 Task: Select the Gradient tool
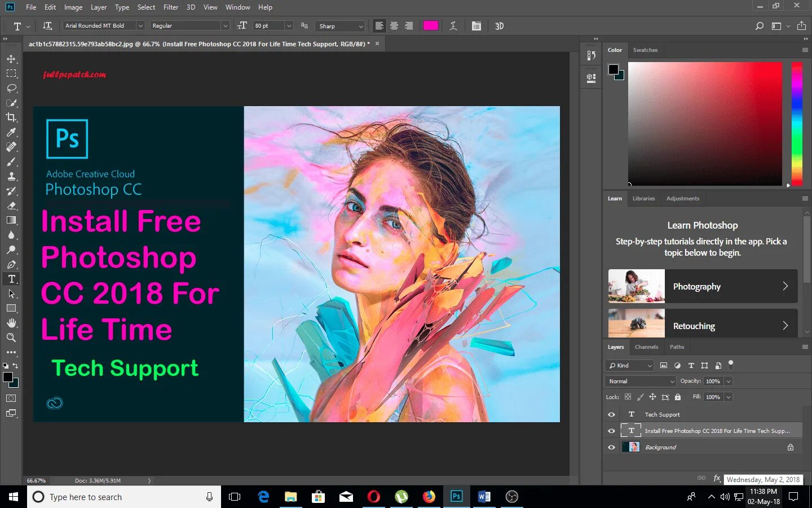(11, 220)
